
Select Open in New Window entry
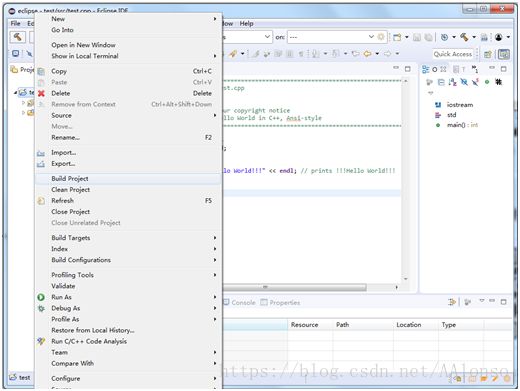point(128,45)
